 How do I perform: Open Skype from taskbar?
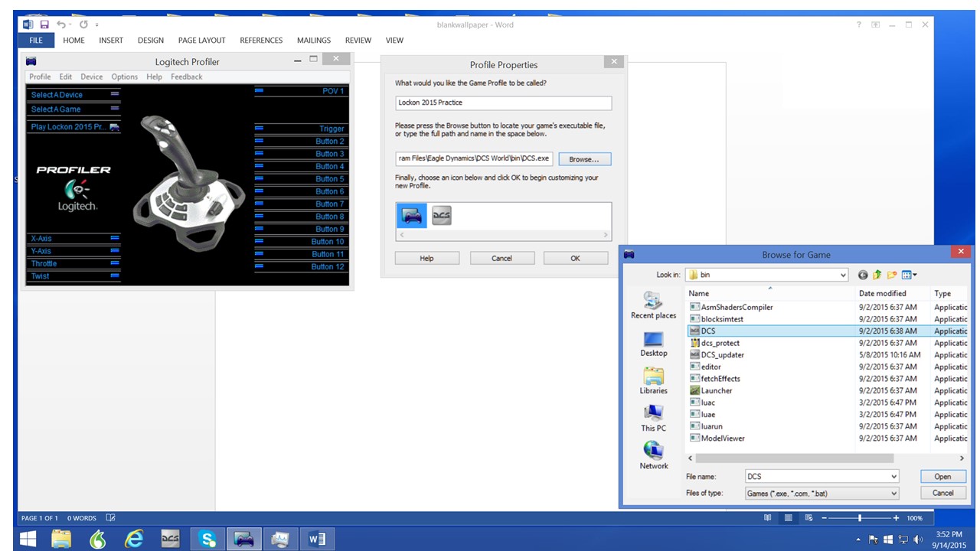(207, 540)
